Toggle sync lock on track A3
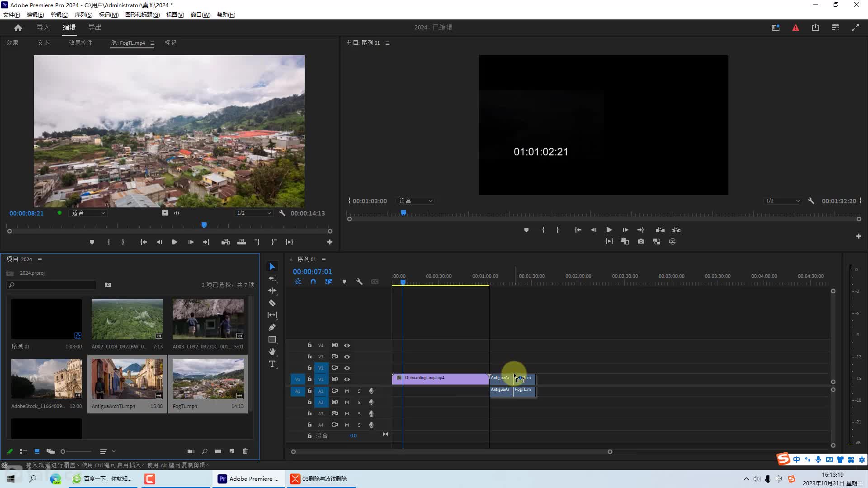Screen dimensions: 868x488 335,413
